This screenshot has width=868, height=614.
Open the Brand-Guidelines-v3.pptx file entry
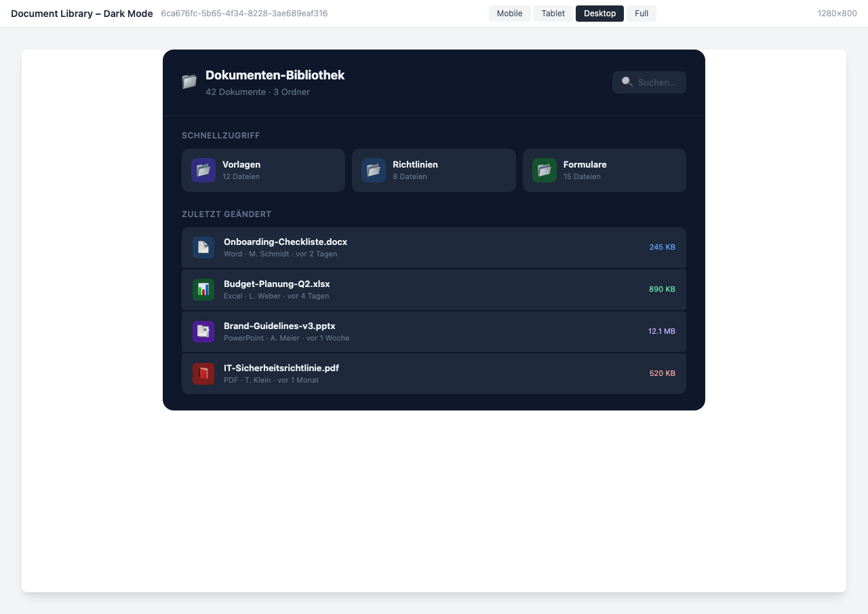pos(434,332)
